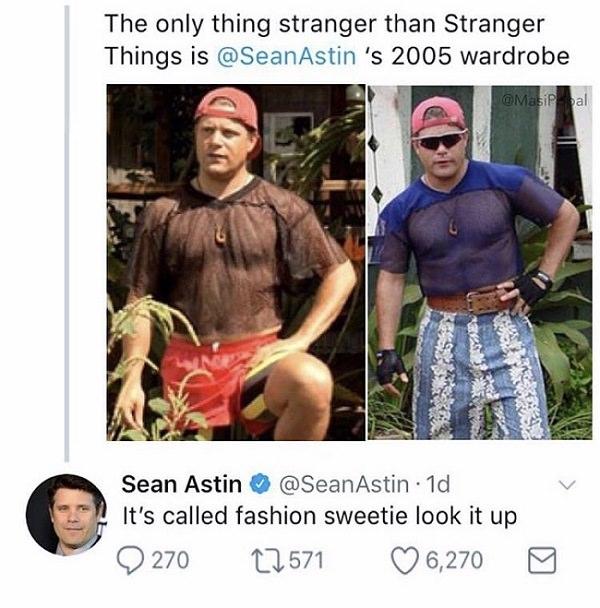The height and width of the screenshot is (608, 600).
Task: Open Sean Astin's profile avatar
Action: point(64,514)
